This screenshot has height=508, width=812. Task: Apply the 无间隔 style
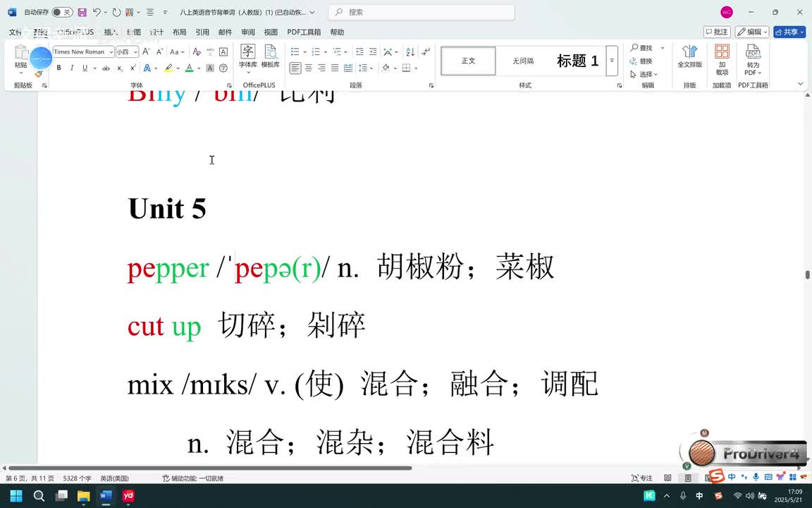(x=523, y=61)
